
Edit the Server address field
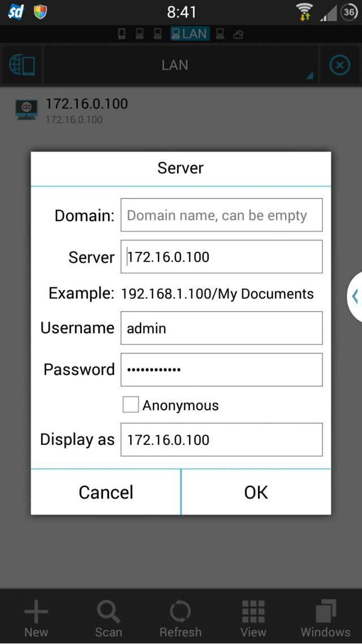[x=222, y=257]
